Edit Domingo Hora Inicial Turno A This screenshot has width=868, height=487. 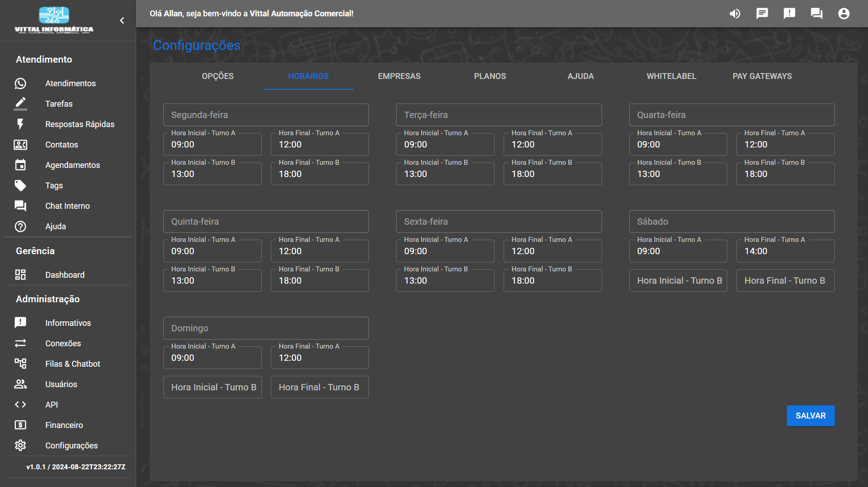tap(212, 358)
